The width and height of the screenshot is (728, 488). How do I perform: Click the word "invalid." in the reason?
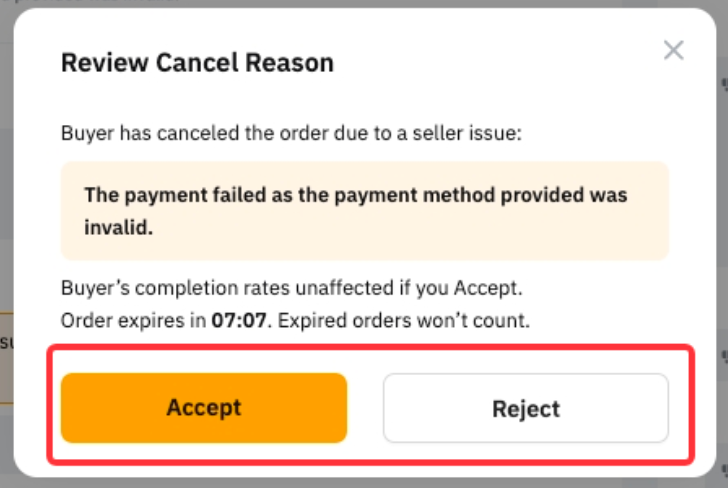coord(122,227)
